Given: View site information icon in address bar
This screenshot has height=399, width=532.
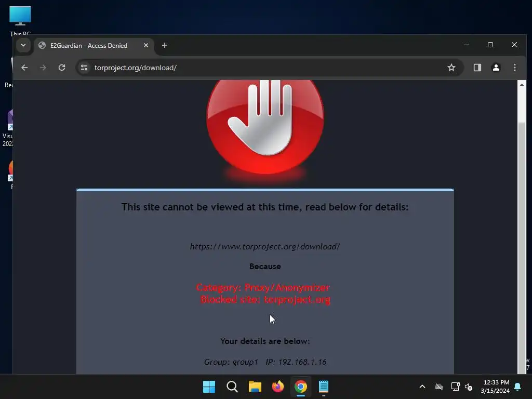Looking at the screenshot, I should (84, 68).
